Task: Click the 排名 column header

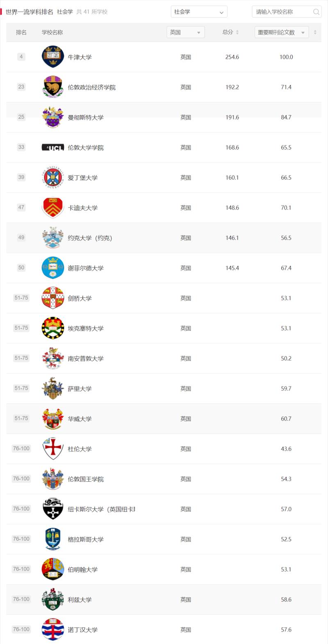Action: (21, 32)
